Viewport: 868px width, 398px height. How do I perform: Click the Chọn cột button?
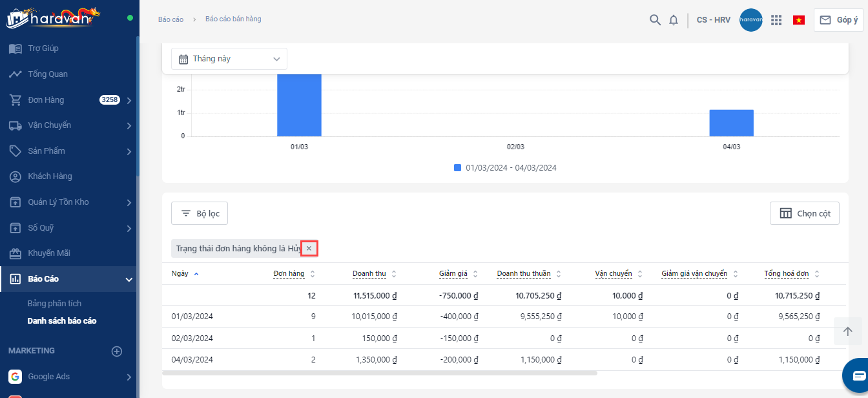coord(804,213)
